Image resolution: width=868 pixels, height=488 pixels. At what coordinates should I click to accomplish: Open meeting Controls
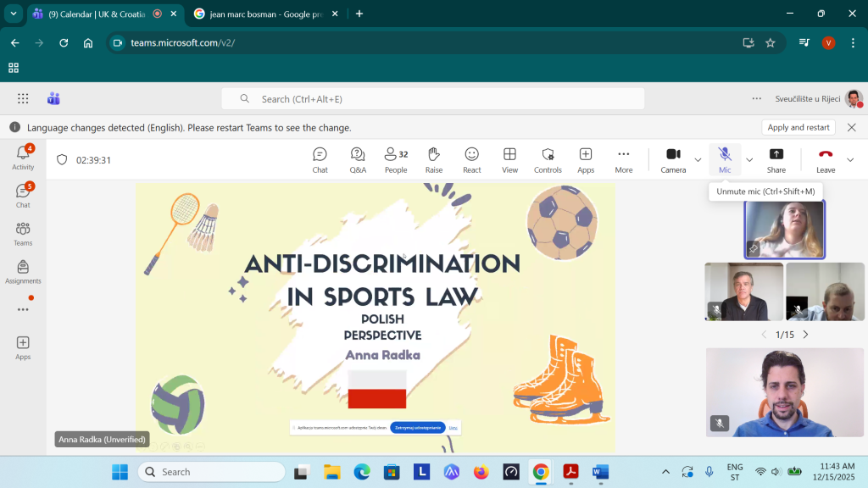(x=548, y=158)
